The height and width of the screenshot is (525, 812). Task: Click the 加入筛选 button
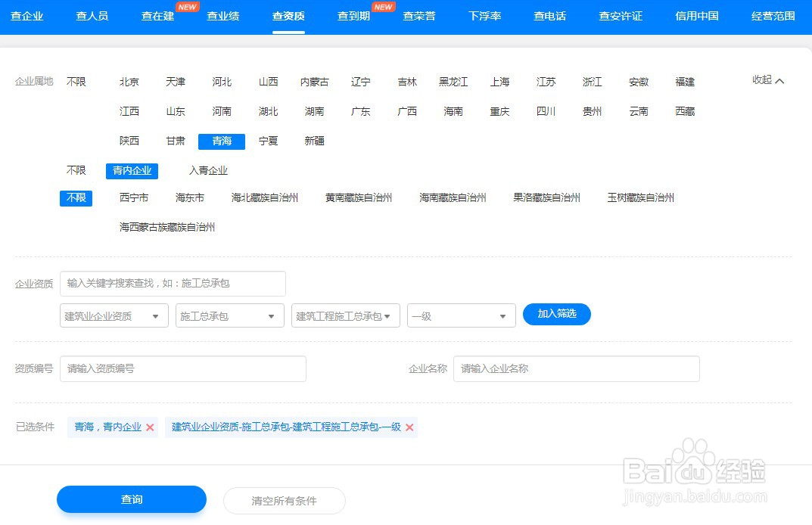[x=556, y=314]
